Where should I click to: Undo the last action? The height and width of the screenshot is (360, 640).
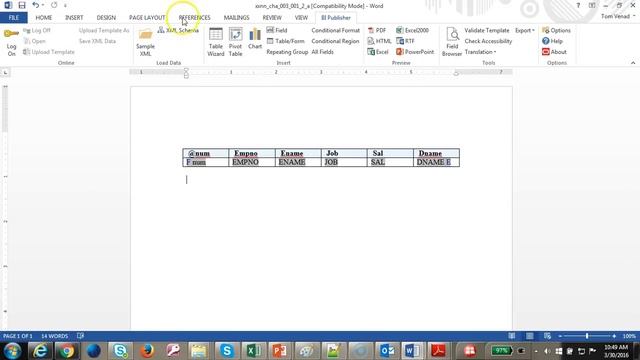[36, 5]
